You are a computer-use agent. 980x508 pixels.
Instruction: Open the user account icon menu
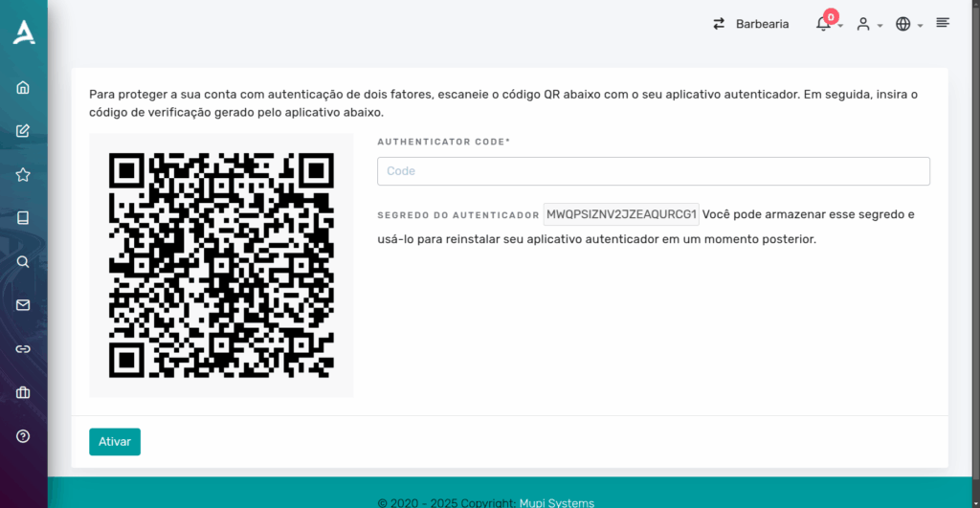pyautogui.click(x=863, y=24)
